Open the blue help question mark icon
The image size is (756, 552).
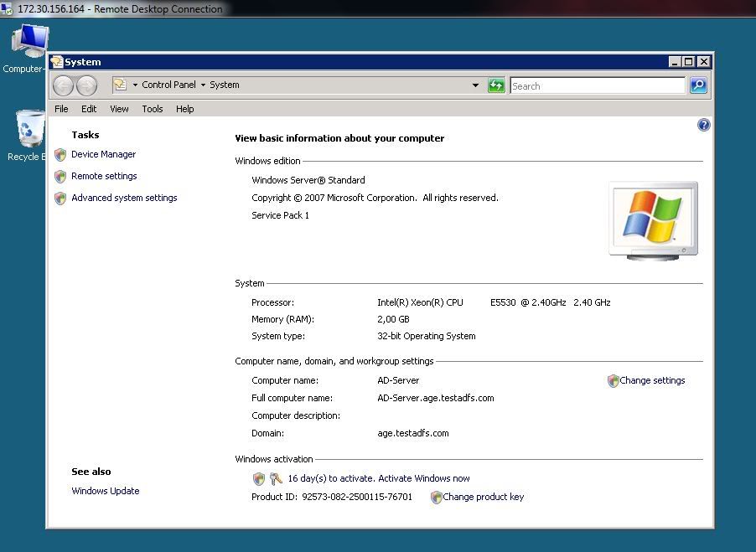[703, 126]
